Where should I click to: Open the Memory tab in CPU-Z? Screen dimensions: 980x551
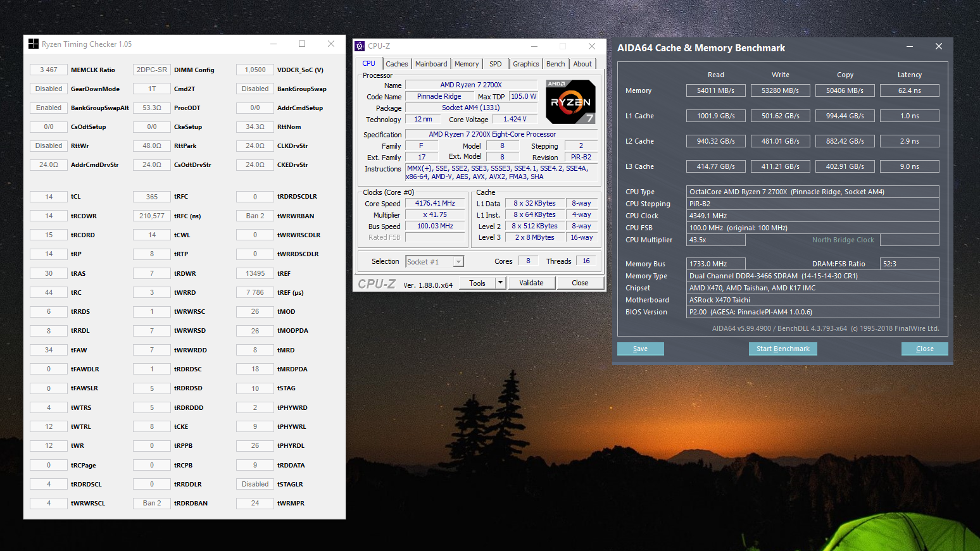[x=467, y=64]
